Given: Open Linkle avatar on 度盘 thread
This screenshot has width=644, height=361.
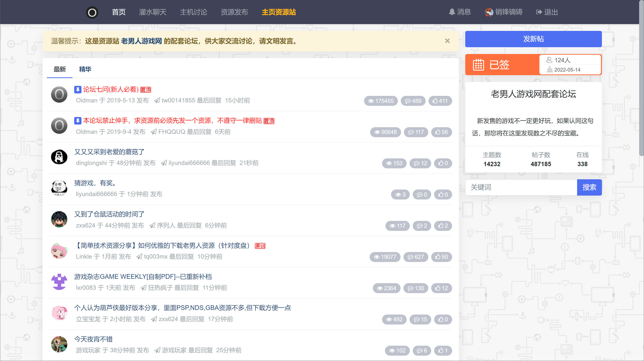Looking at the screenshot, I should pyautogui.click(x=59, y=251).
